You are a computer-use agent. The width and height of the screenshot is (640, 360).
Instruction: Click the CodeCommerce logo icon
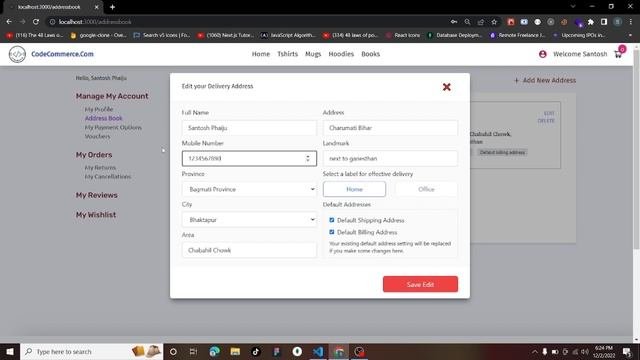click(17, 54)
